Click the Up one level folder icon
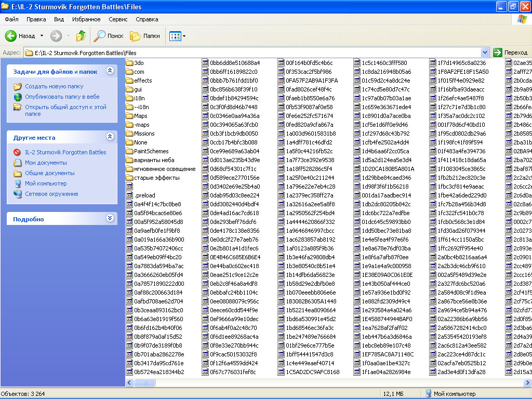This screenshot has width=532, height=399. (81, 36)
